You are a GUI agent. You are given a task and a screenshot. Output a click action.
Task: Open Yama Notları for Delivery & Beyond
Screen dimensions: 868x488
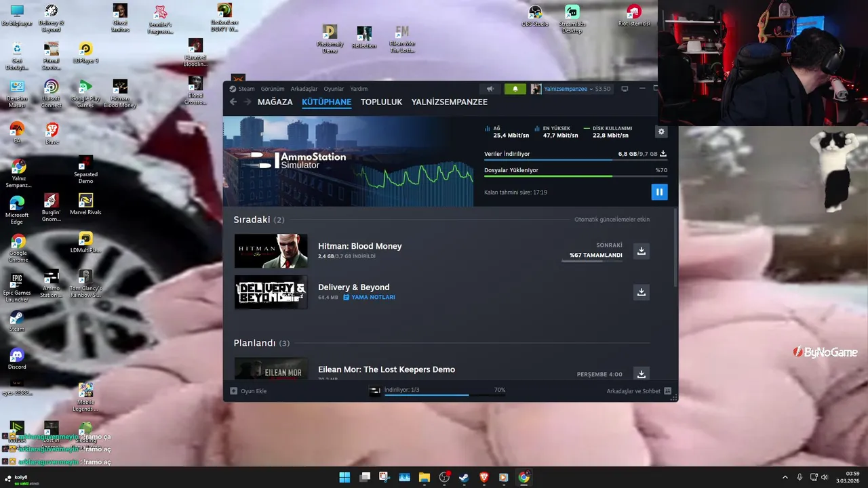tap(369, 298)
